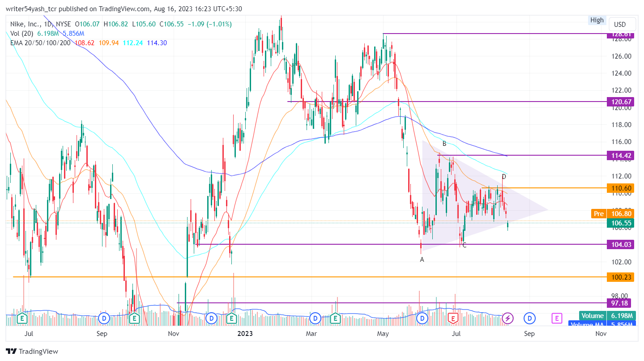Click the May label on time axis

tap(383, 334)
